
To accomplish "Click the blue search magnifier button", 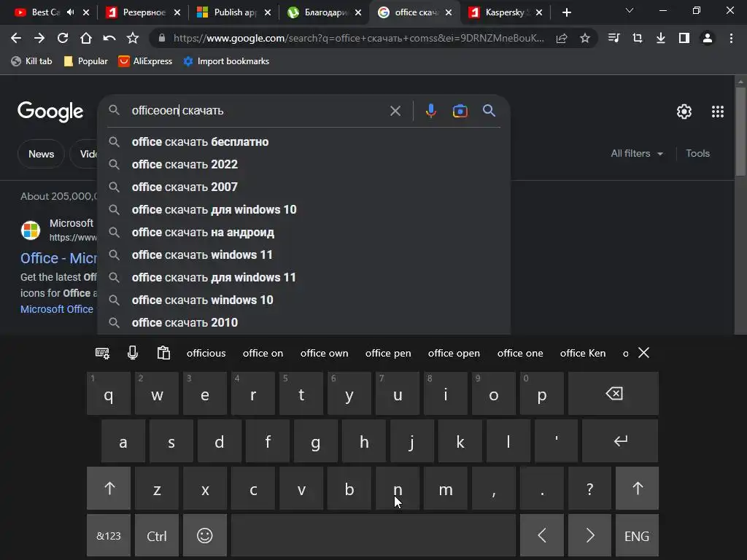I will [489, 111].
